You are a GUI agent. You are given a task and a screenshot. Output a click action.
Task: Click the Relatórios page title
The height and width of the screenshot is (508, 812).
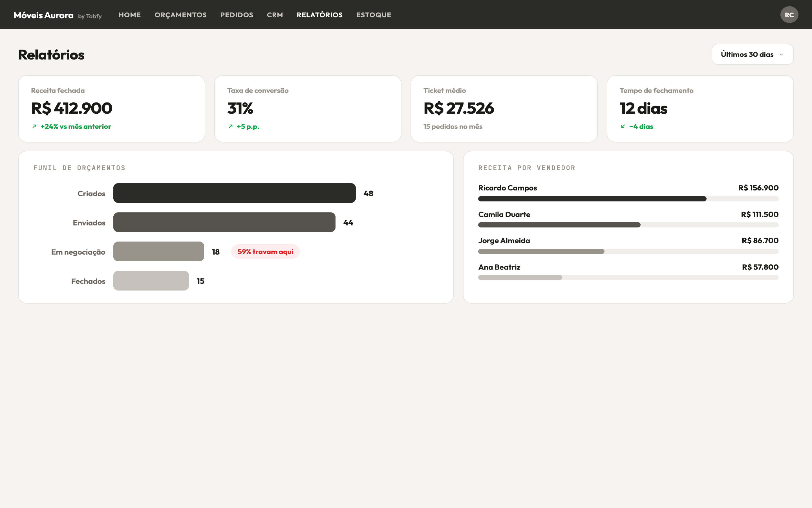pos(51,55)
